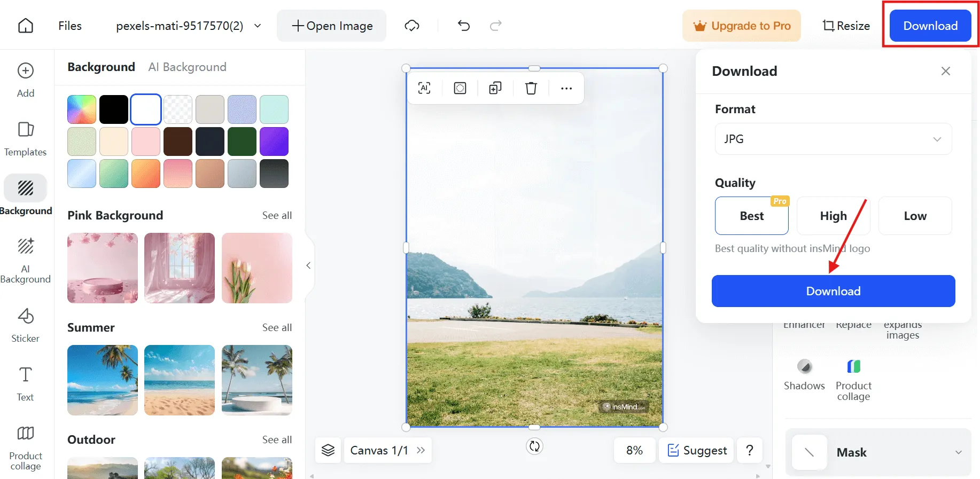Choose the light pink background swatch
This screenshot has height=479, width=980.
(146, 142)
